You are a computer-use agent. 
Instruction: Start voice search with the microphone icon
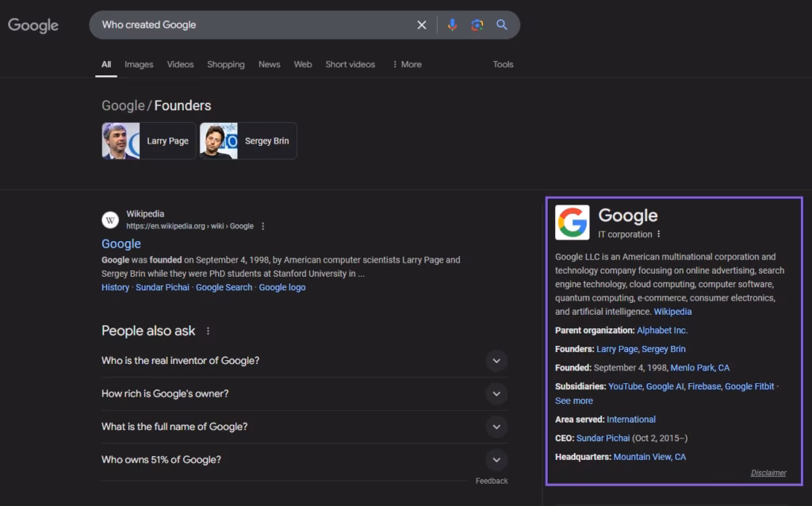click(x=452, y=25)
